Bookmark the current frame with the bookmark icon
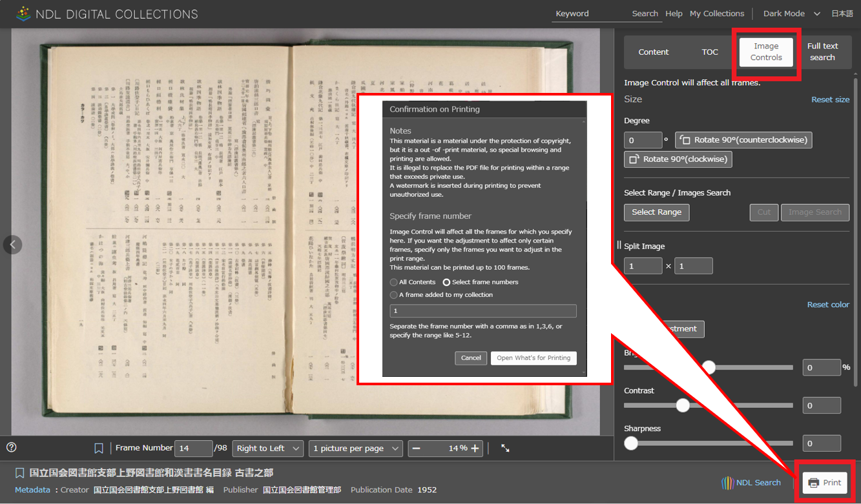861x504 pixels. coord(99,449)
